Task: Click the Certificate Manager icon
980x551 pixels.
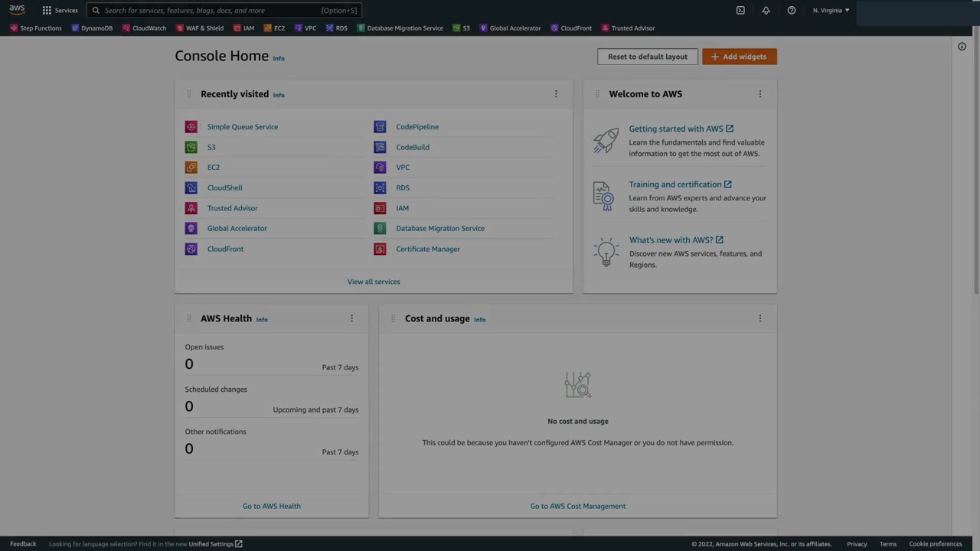Action: click(x=380, y=249)
